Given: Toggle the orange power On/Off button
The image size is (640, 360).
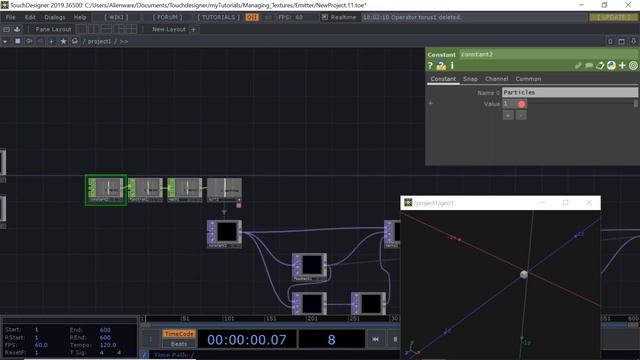Looking at the screenshot, I should pos(252,17).
